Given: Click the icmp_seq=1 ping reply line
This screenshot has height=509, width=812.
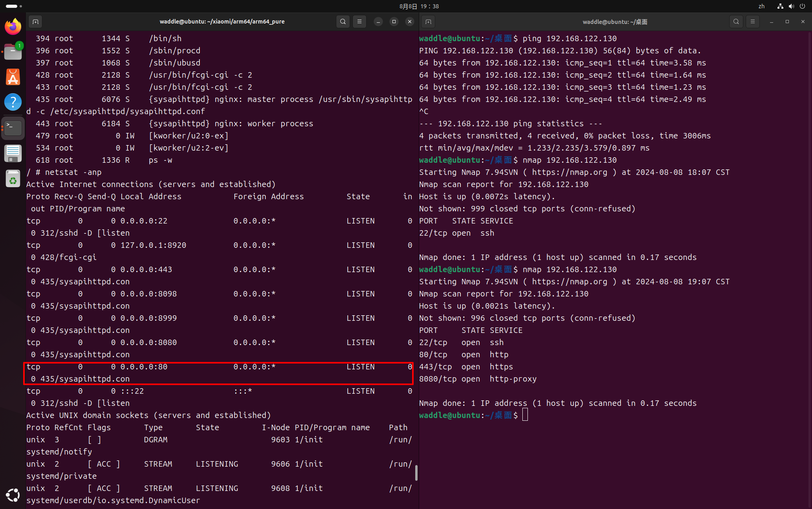Looking at the screenshot, I should click(x=563, y=63).
